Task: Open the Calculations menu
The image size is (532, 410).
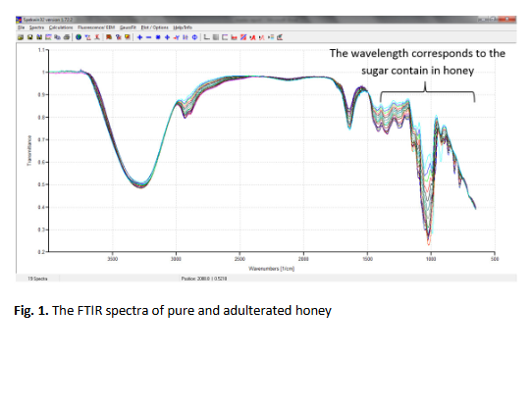Action: coord(61,27)
